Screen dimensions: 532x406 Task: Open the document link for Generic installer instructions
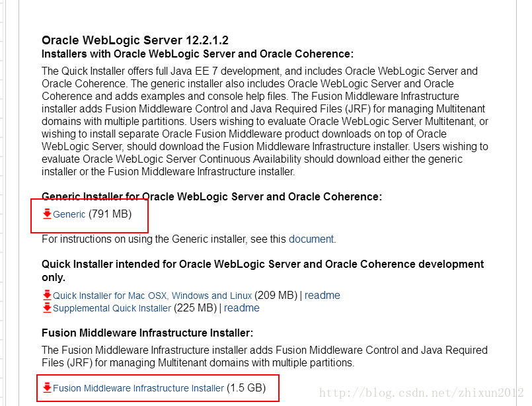point(311,239)
